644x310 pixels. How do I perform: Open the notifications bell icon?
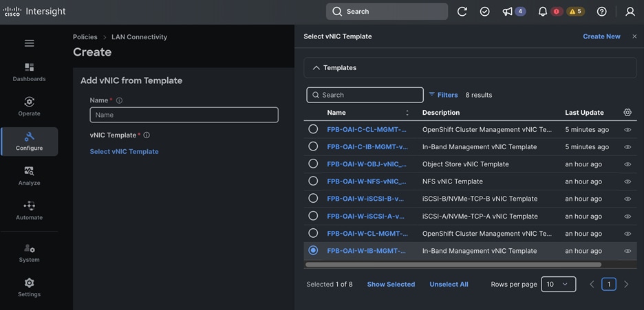[543, 12]
